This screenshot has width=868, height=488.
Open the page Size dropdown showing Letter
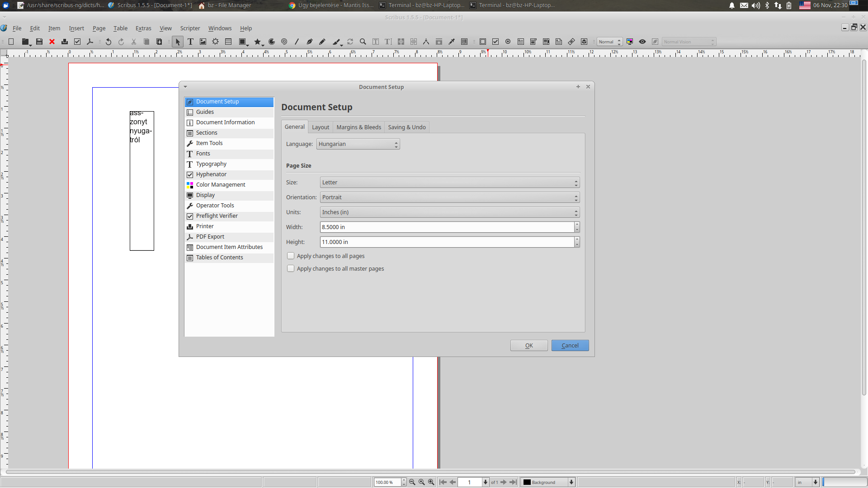pyautogui.click(x=449, y=183)
